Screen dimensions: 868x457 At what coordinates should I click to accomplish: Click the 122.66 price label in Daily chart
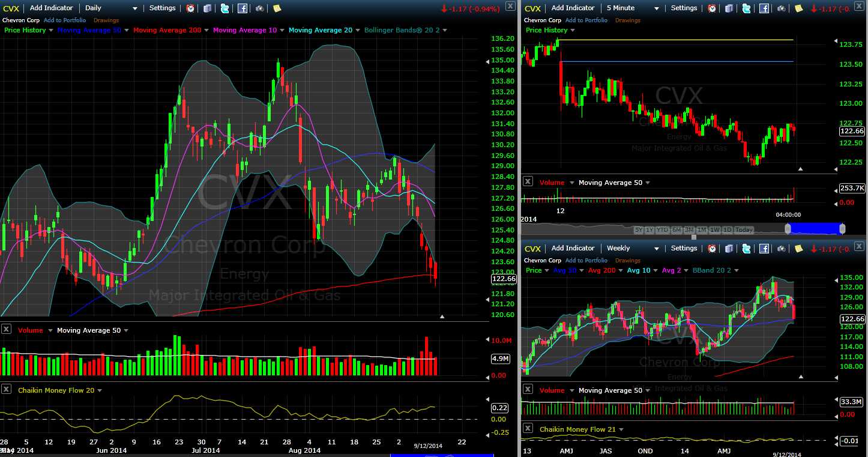pos(504,279)
